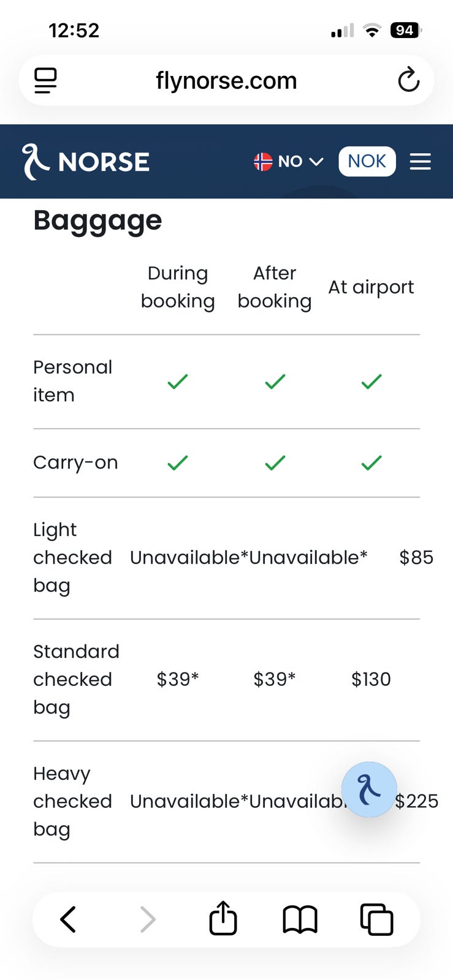This screenshot has height=980, width=453.
Task: Go back to previous page
Action: pos(68,919)
